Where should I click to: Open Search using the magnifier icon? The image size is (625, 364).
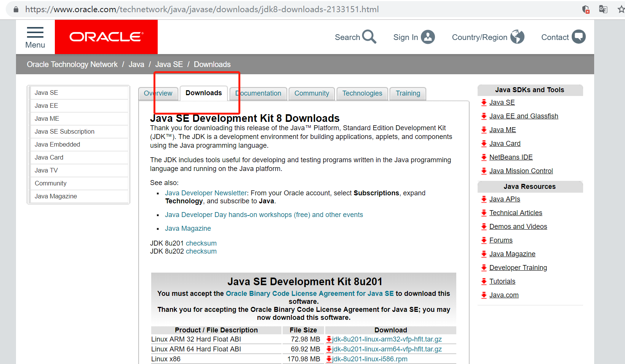point(369,37)
